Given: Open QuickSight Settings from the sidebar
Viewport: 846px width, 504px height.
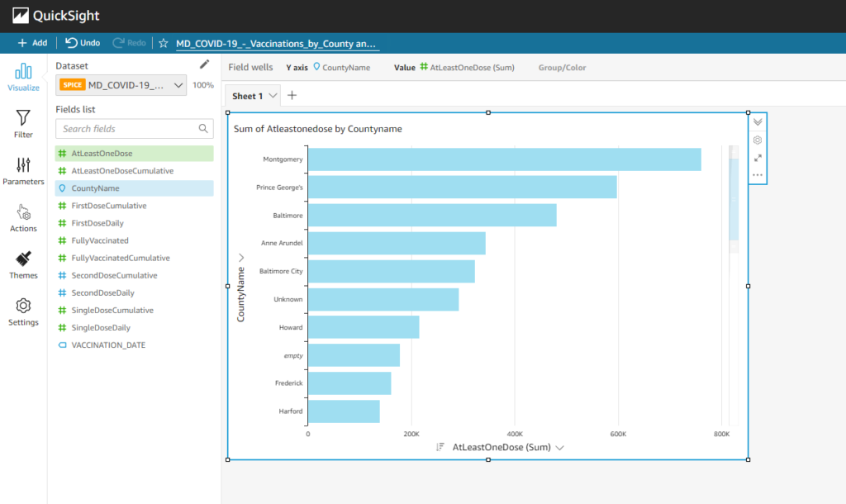Looking at the screenshot, I should click(x=23, y=311).
